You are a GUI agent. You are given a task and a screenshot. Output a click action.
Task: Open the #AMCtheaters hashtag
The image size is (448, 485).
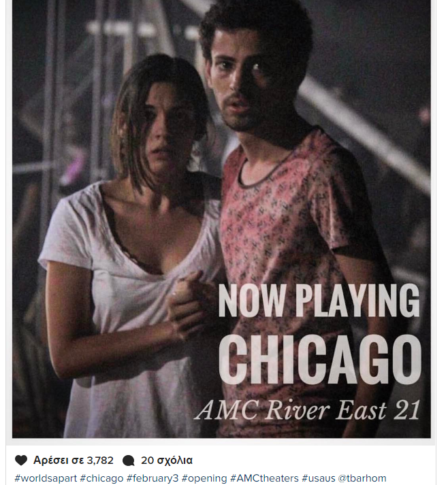264,478
